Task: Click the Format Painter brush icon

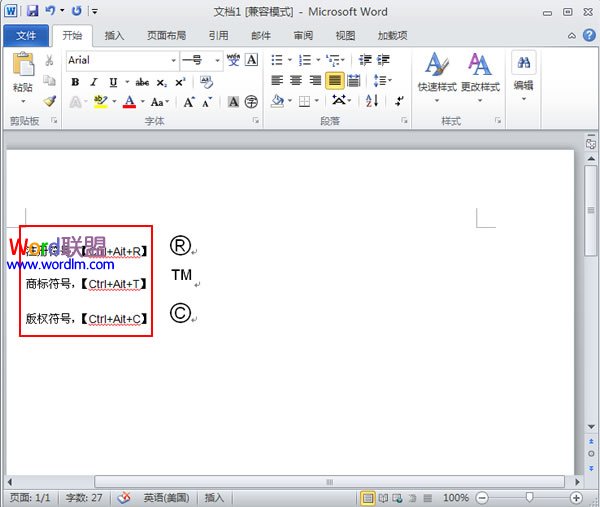Action: pos(50,101)
